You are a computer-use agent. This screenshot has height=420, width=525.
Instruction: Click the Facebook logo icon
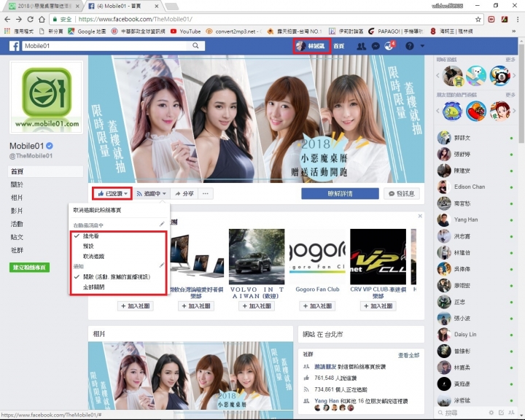coord(14,46)
